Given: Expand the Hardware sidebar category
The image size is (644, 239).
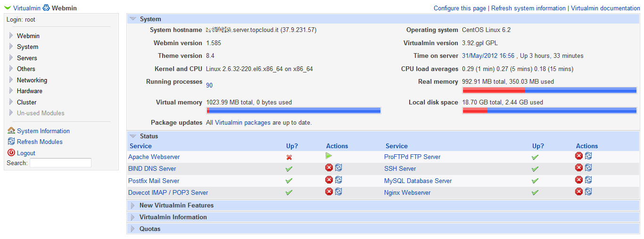Looking at the screenshot, I should click(x=11, y=91).
